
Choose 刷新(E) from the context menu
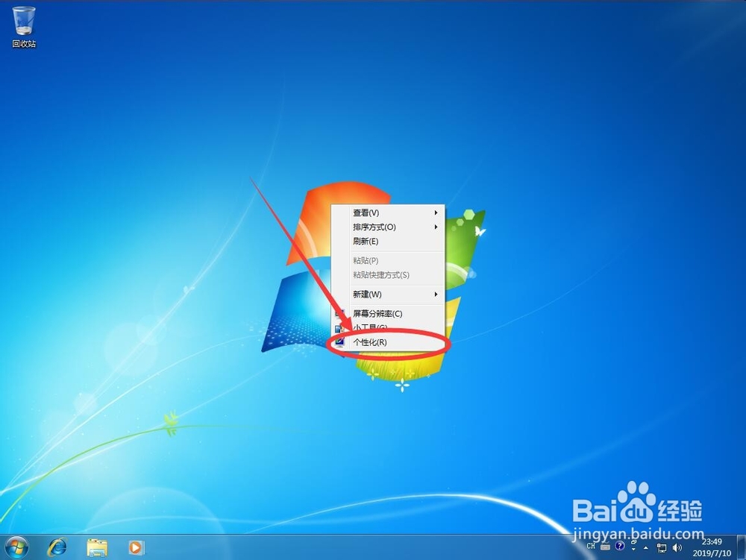[388, 242]
